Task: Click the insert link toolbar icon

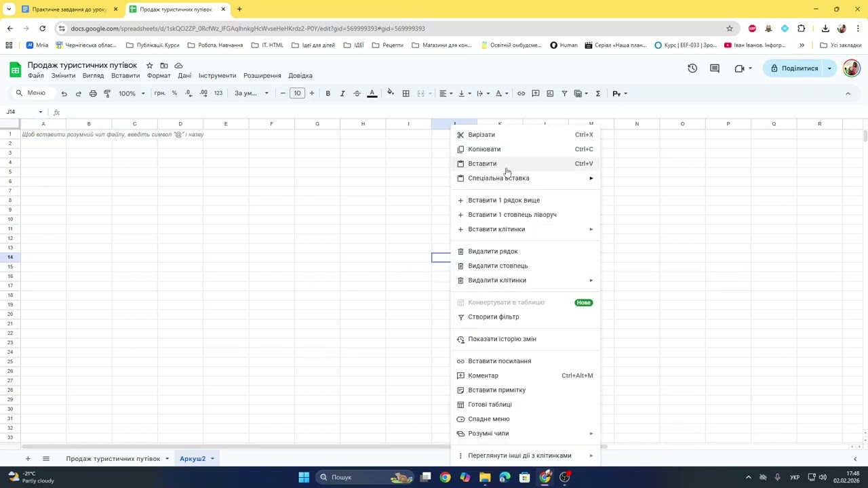Action: click(x=521, y=94)
